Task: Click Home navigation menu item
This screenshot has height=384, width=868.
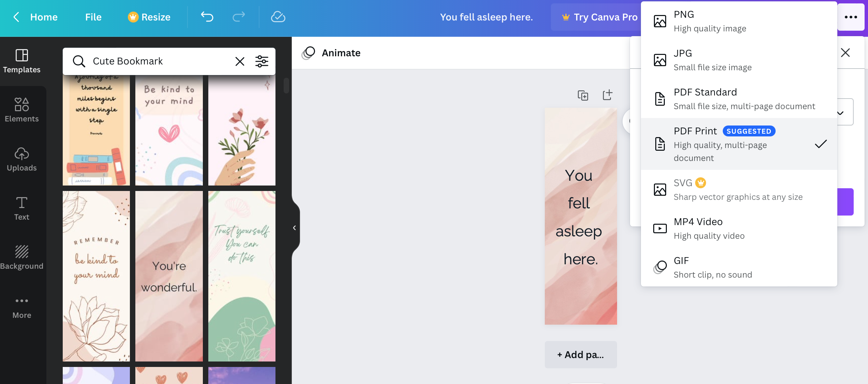Action: tap(44, 17)
